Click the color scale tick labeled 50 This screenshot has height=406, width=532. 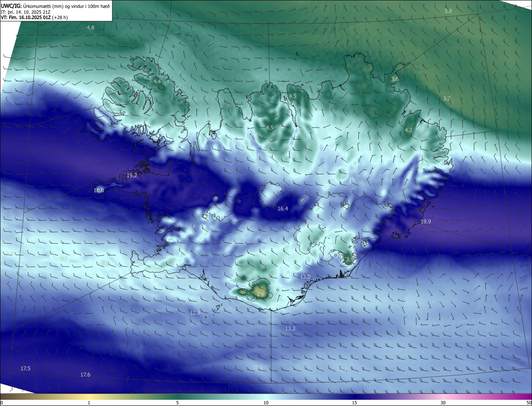pyautogui.click(x=529, y=403)
